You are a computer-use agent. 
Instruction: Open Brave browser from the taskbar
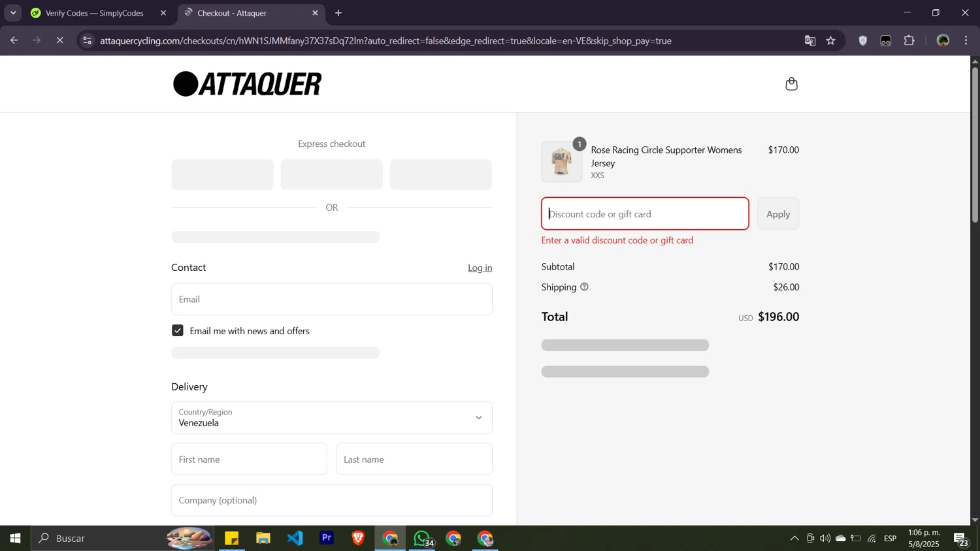point(358,539)
